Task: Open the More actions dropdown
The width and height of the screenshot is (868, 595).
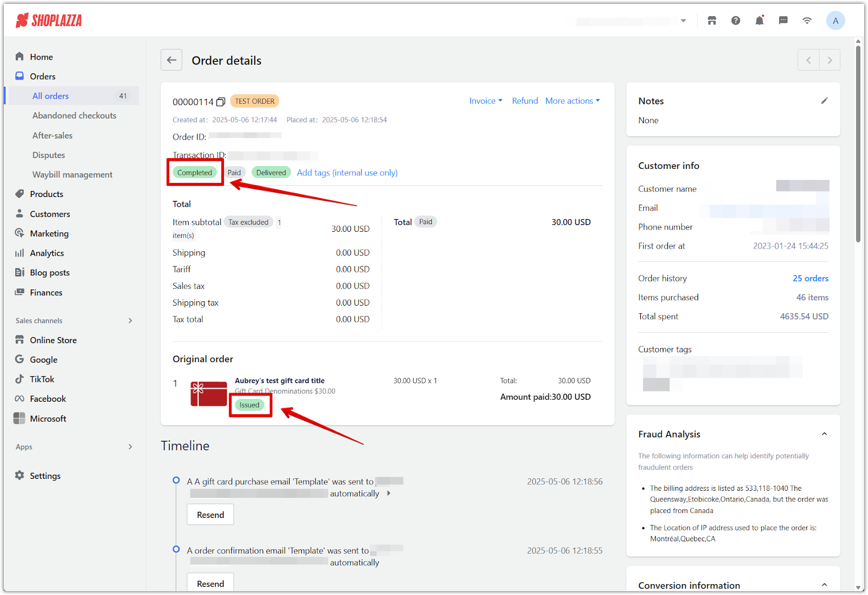Action: tap(573, 101)
